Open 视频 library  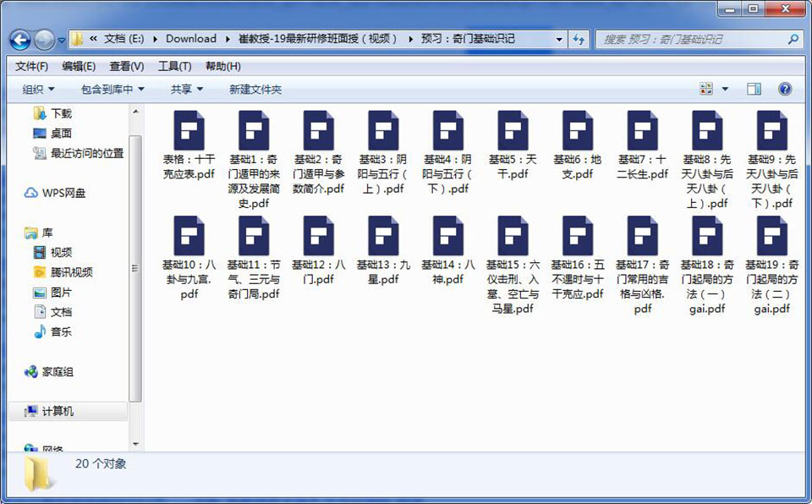(52, 252)
